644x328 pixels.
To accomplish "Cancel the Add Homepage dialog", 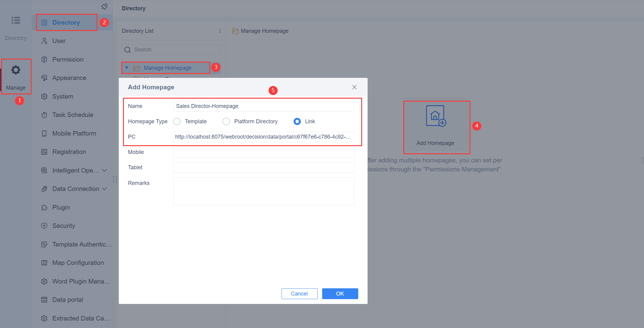I will point(299,293).
